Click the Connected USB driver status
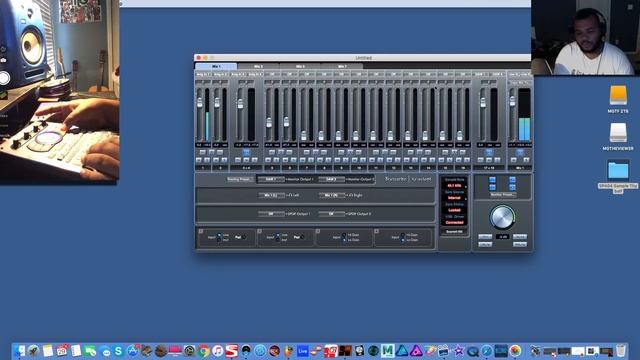The width and height of the screenshot is (640, 360). 454,222
